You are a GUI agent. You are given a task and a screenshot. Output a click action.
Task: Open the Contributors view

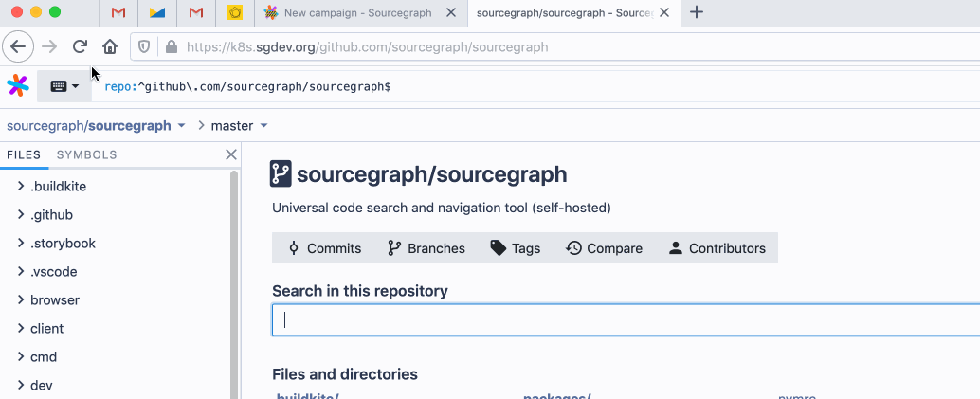pyautogui.click(x=717, y=248)
